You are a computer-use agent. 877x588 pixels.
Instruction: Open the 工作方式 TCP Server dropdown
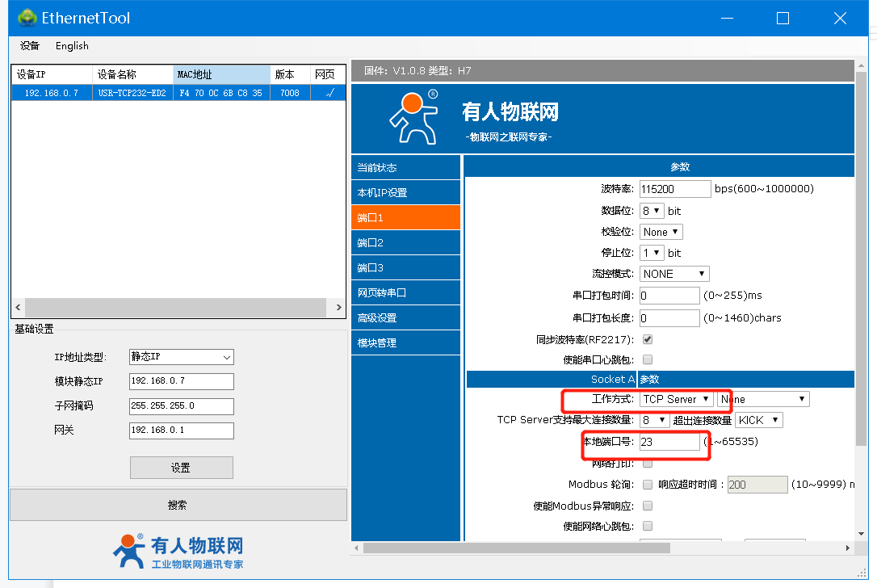click(676, 399)
